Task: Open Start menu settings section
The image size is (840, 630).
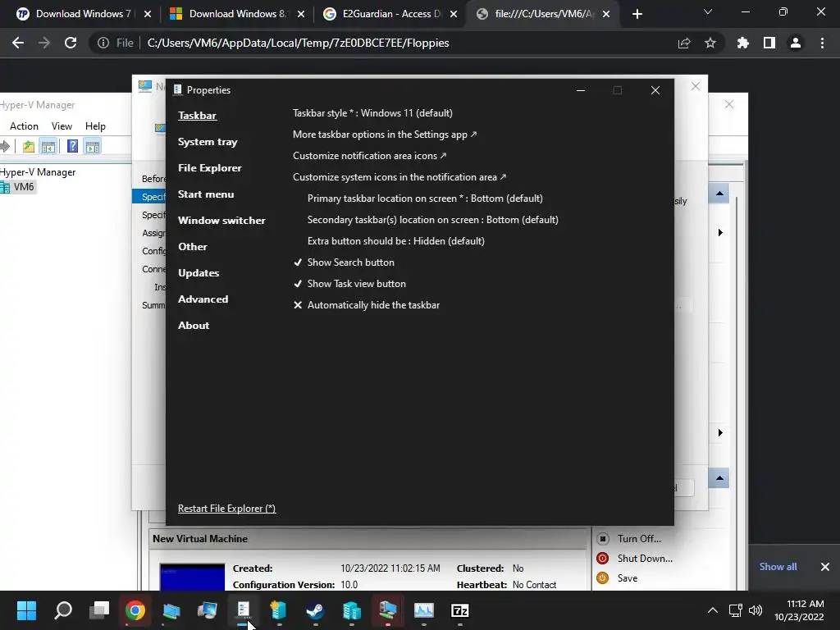Action: [x=206, y=194]
